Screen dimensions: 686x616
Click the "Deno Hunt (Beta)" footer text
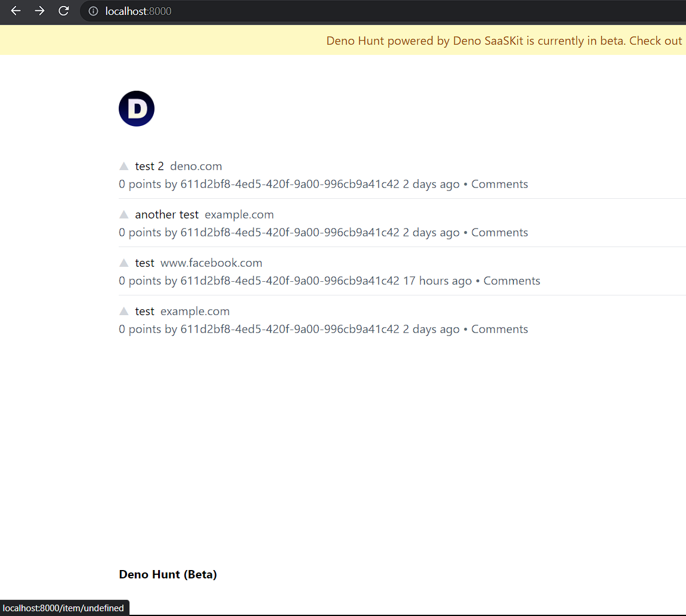168,574
